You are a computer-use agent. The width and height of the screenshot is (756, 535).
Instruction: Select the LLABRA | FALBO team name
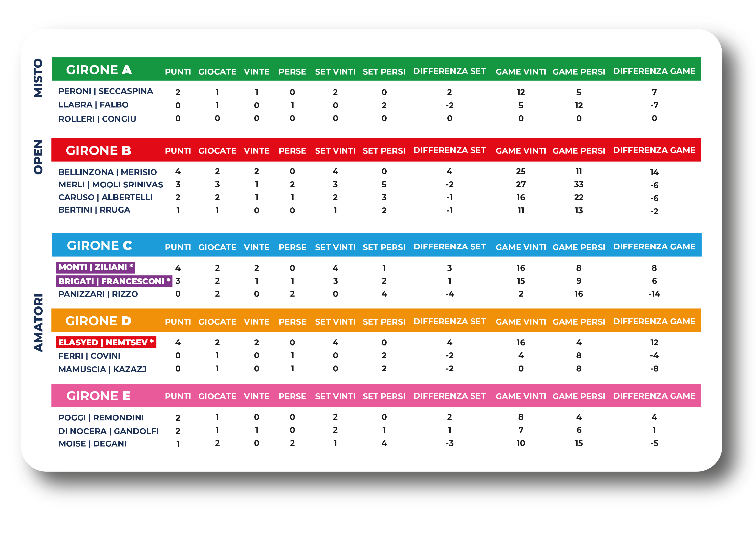(x=93, y=105)
